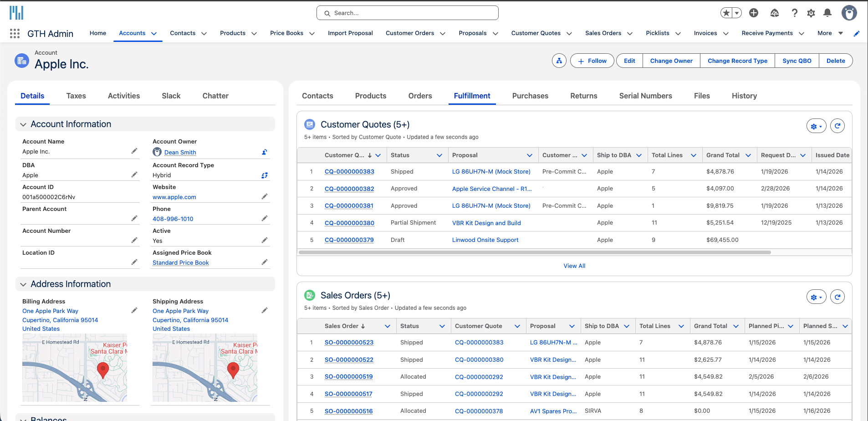The height and width of the screenshot is (421, 868).
Task: Expand the More navigation menu
Action: (x=831, y=33)
